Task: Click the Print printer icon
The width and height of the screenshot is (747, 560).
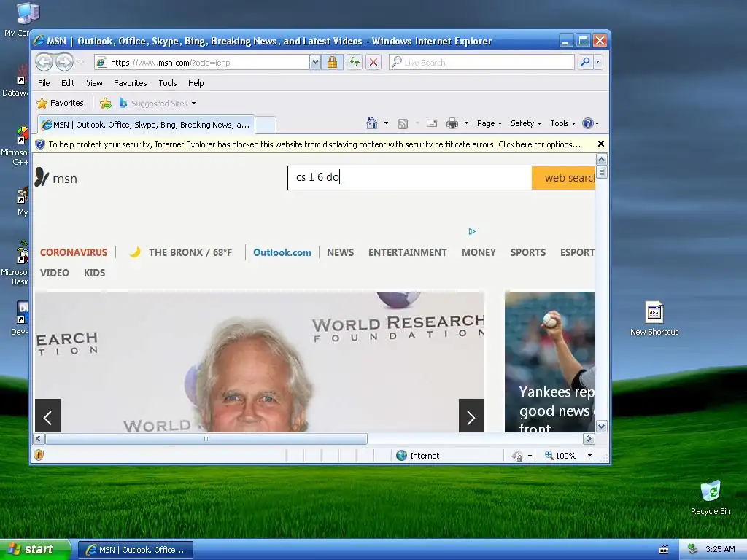Action: [x=452, y=123]
